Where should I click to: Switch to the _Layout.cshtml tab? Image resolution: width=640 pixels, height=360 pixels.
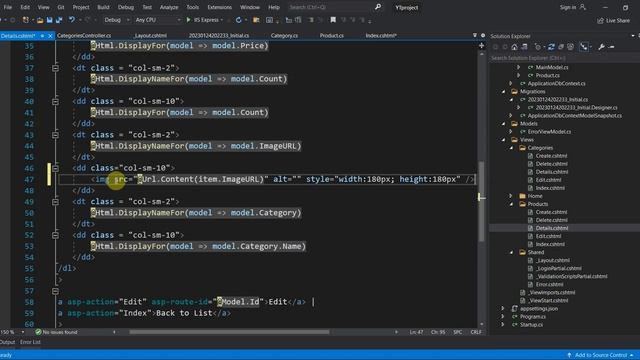coord(150,36)
